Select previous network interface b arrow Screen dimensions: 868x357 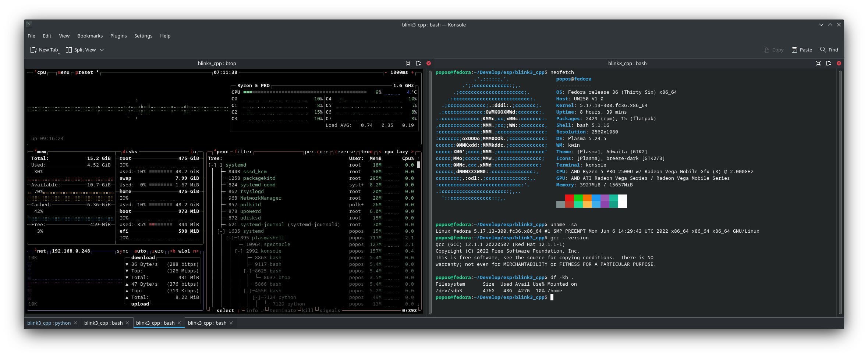(173, 251)
